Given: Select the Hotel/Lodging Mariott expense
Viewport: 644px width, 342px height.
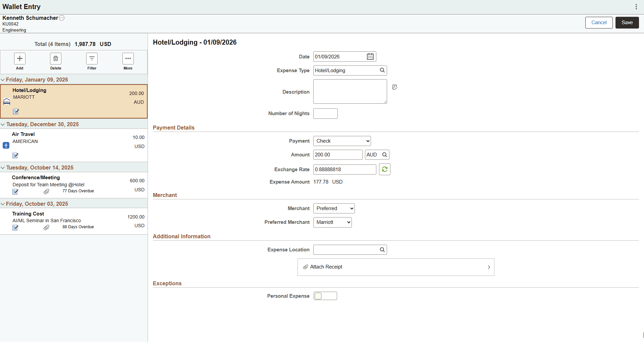Looking at the screenshot, I should coord(74,101).
